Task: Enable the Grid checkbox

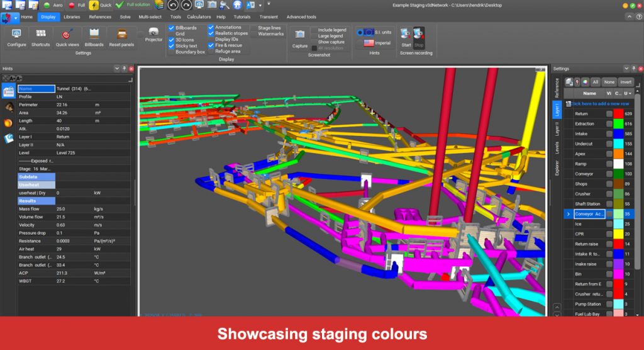Action: (172, 34)
